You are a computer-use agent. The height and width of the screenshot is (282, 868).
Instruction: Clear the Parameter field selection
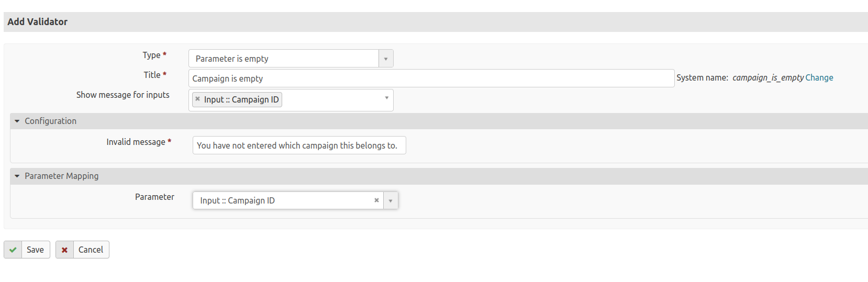376,200
